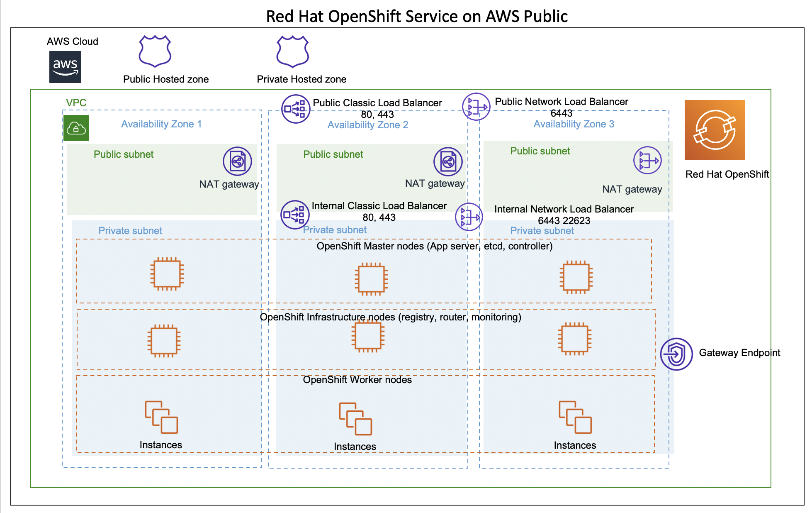The image size is (812, 513).
Task: Click the Availability Zone 2 label
Action: coord(368,125)
